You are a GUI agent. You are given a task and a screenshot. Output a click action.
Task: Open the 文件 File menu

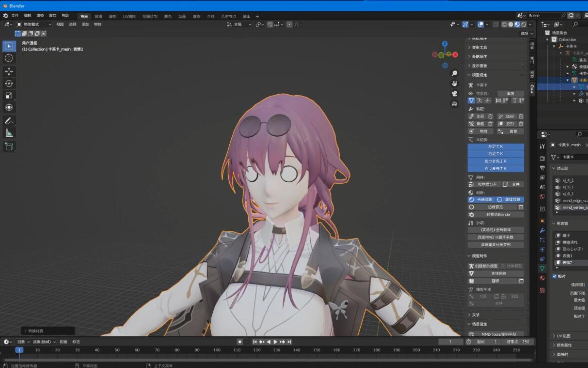point(15,16)
